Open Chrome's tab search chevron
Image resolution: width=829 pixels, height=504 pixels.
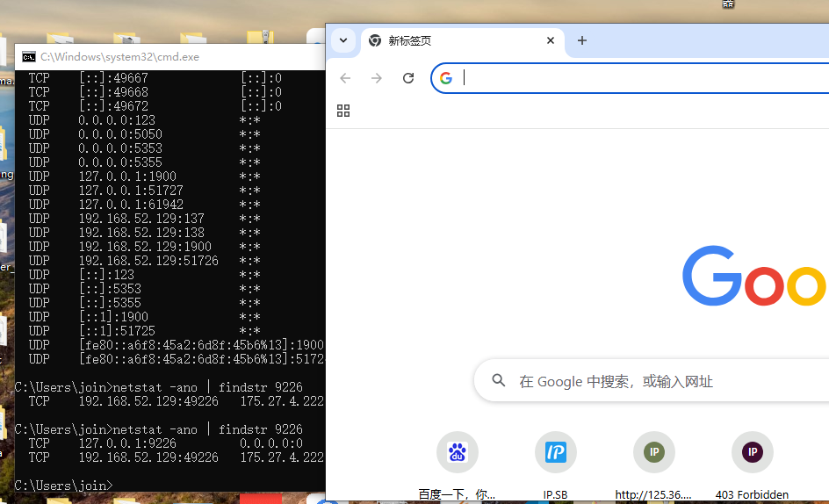(x=343, y=40)
